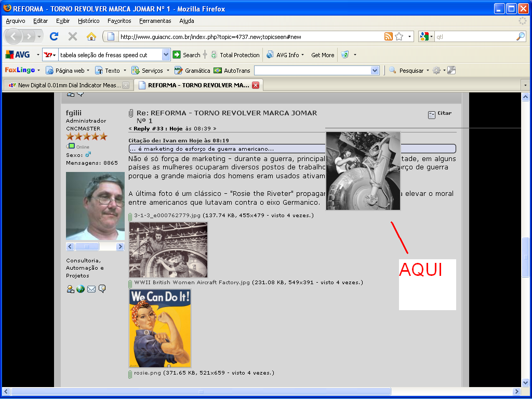Click the AVG toolbar refresh icon
This screenshot has width=532, height=399.
pos(345,55)
